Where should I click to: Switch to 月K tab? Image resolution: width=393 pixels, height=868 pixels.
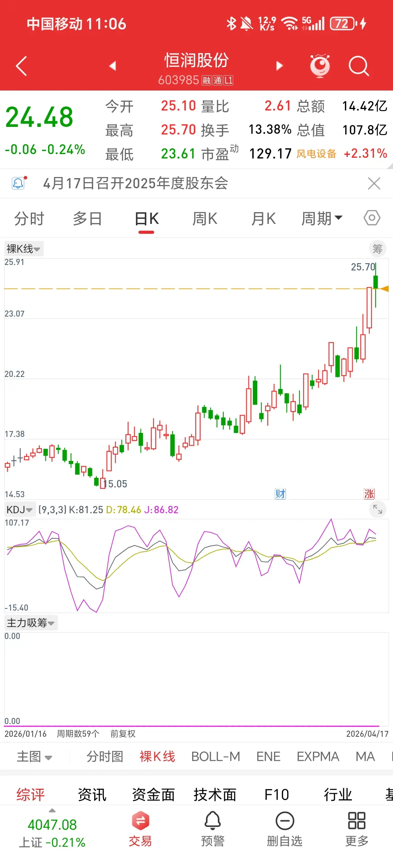pyautogui.click(x=263, y=218)
